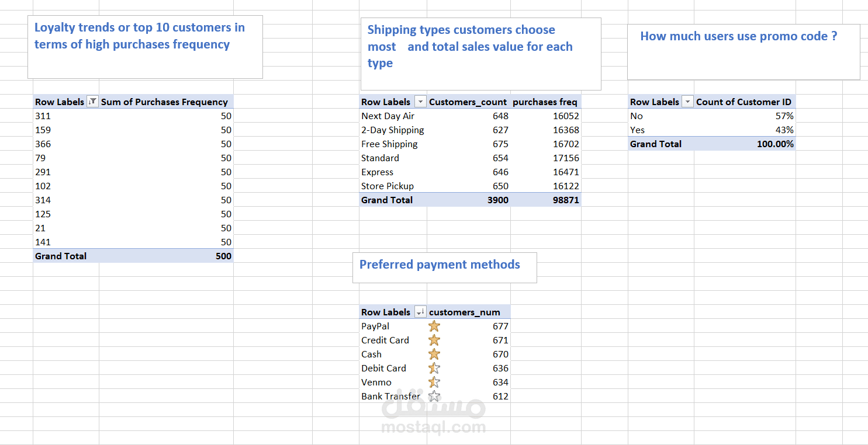Select the Shipping types title text box
This screenshot has height=445, width=868.
[x=480, y=54]
